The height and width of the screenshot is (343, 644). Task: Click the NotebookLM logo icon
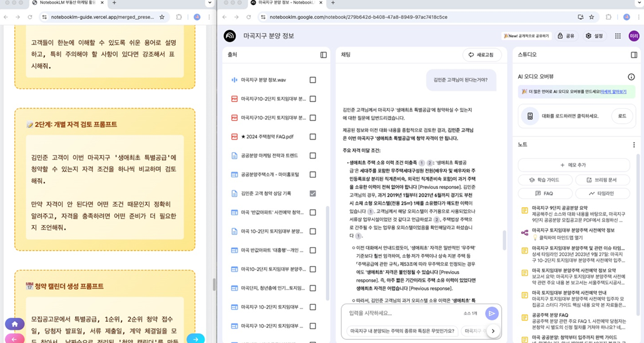230,36
